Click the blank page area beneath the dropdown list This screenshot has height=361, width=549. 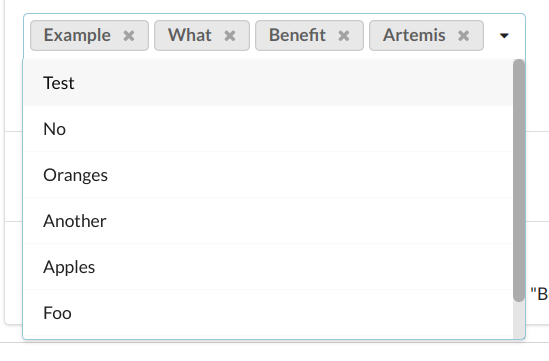274,352
